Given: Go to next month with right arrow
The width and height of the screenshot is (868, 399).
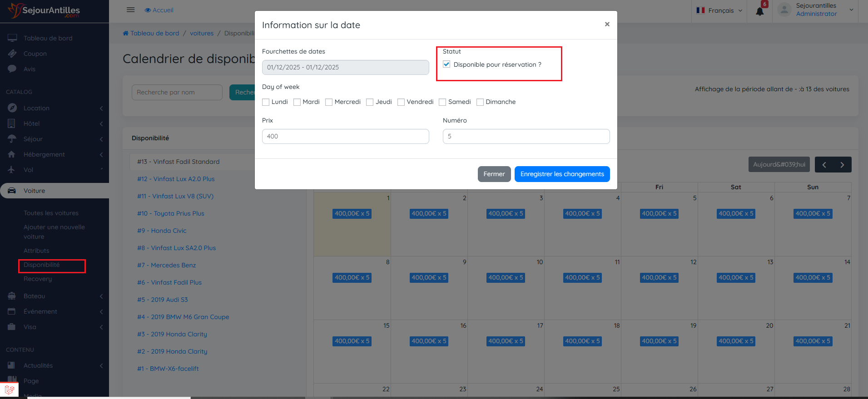Looking at the screenshot, I should (x=842, y=165).
